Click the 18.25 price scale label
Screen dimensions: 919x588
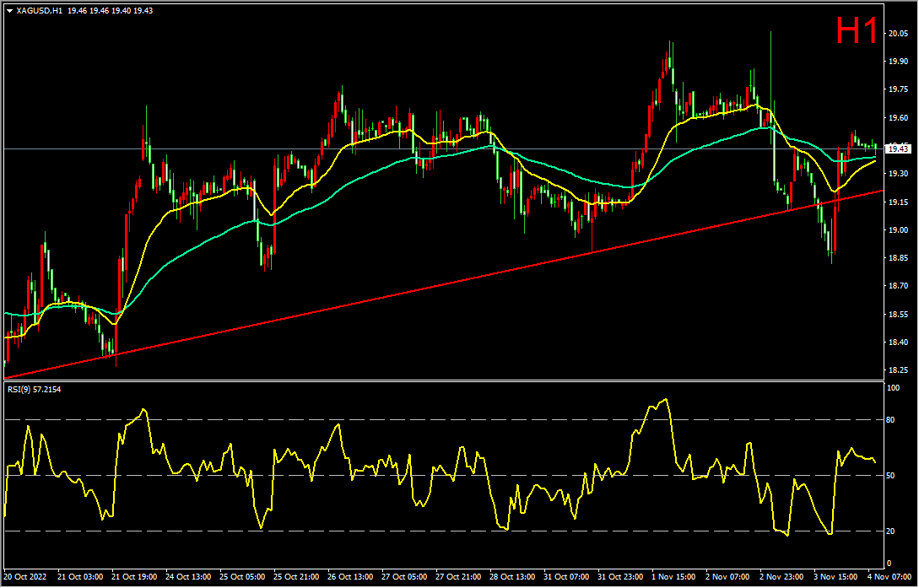899,370
